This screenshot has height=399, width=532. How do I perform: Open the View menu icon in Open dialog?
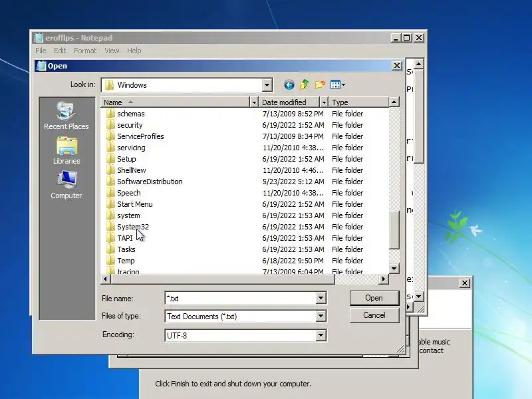[338, 85]
